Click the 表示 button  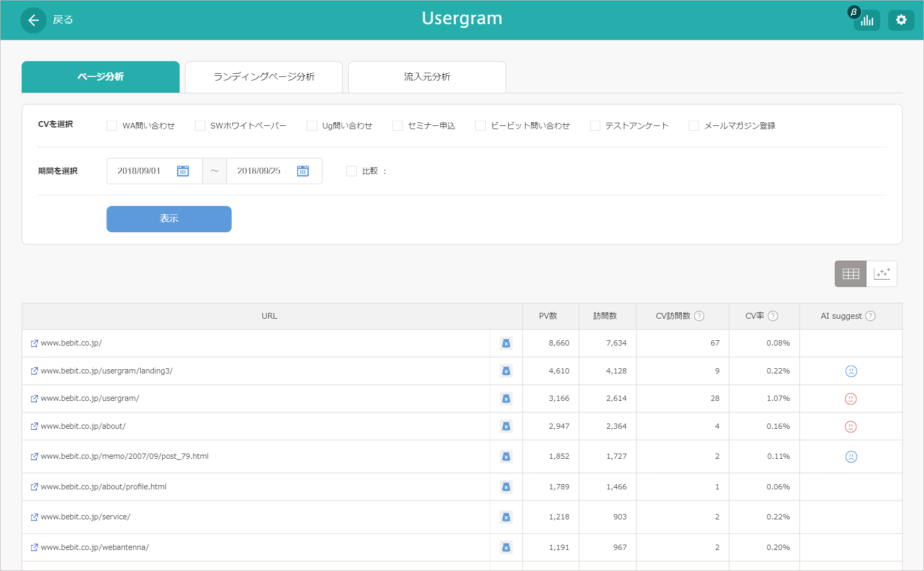(x=169, y=219)
